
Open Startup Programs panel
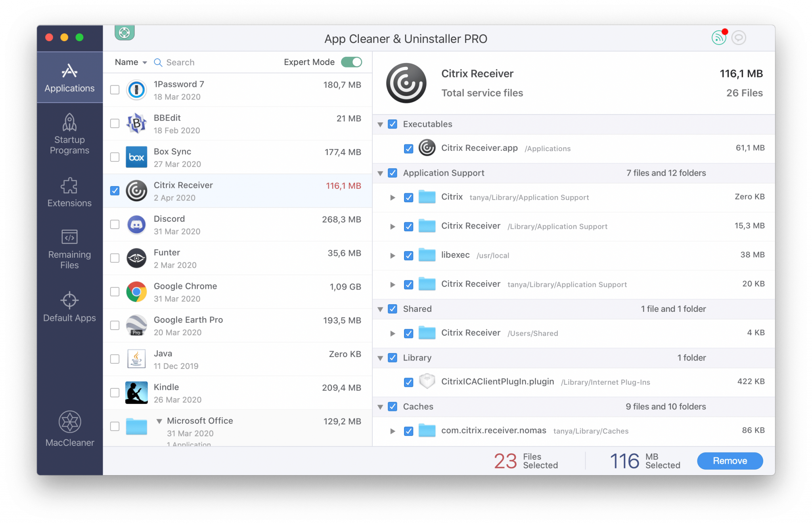pyautogui.click(x=69, y=136)
